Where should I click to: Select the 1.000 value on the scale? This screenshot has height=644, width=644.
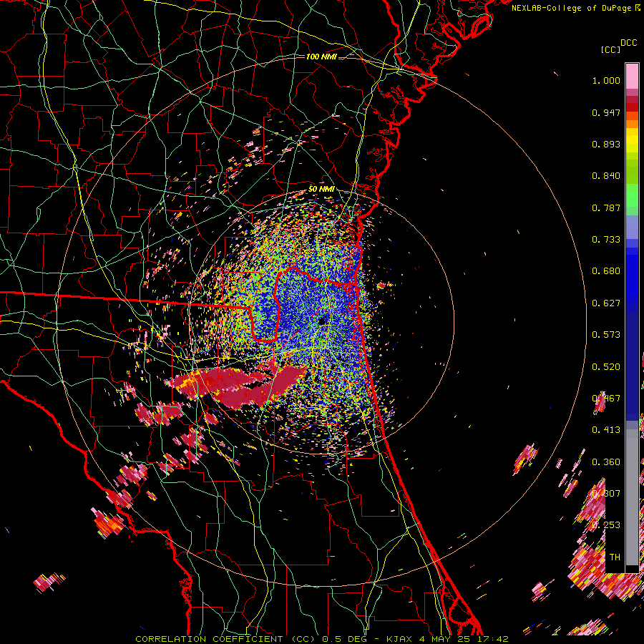click(606, 80)
